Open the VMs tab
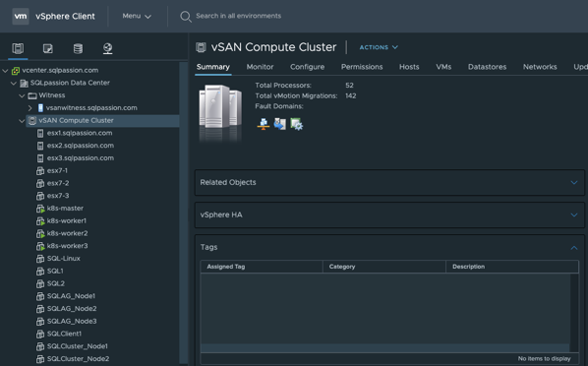 (443, 67)
